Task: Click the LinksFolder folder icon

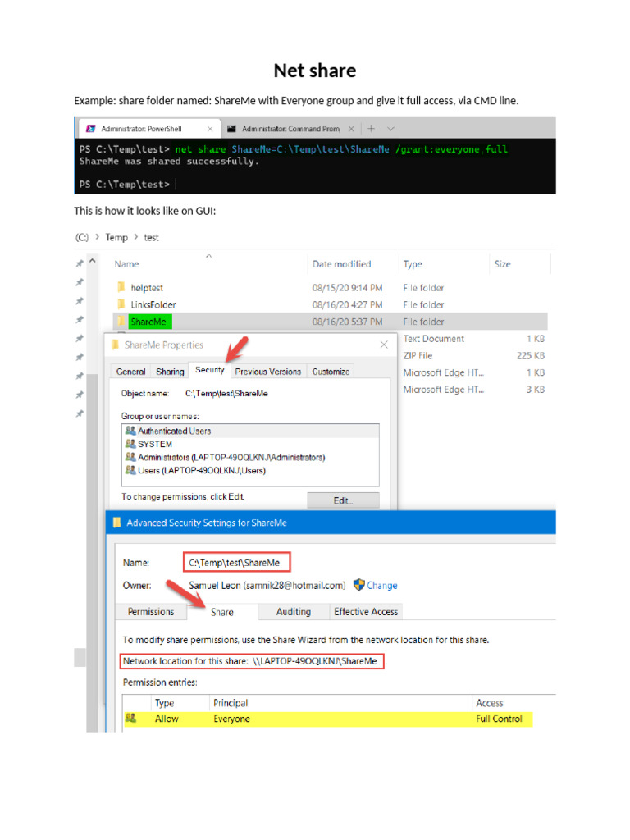Action: click(x=121, y=304)
